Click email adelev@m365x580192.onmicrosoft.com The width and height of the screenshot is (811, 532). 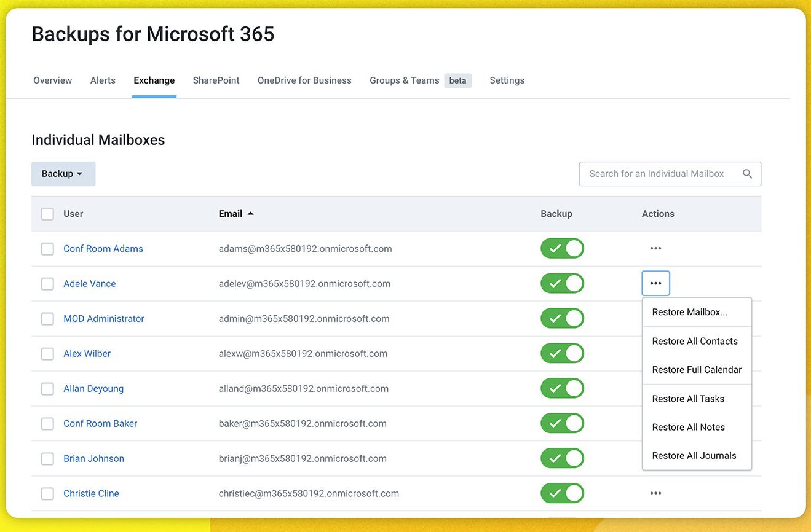coord(305,284)
